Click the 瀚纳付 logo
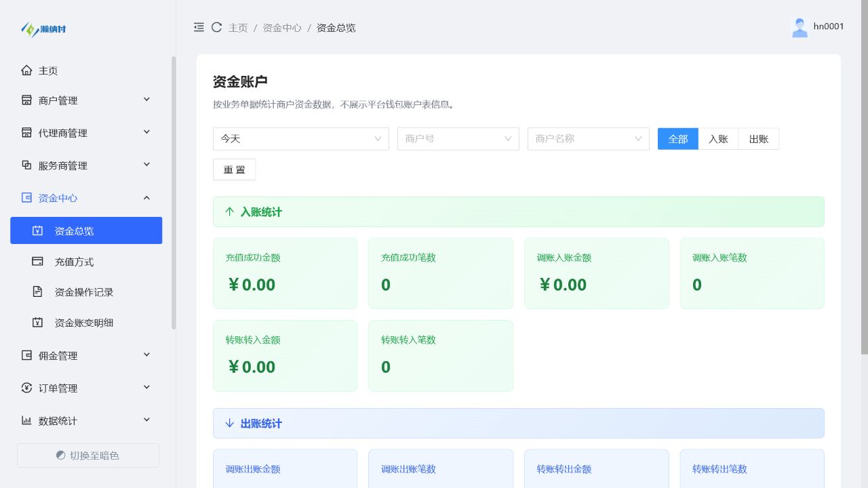 click(x=44, y=29)
